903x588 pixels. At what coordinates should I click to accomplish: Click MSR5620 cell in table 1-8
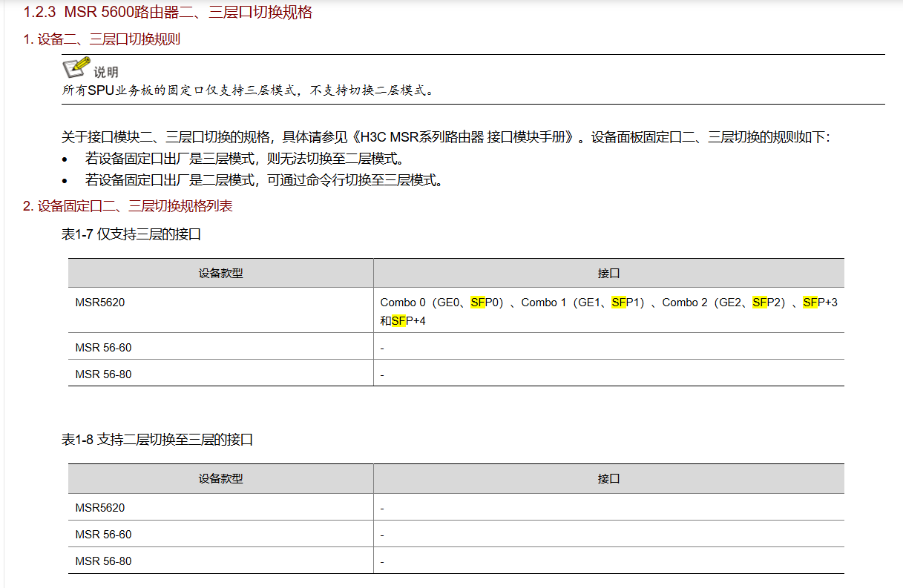click(x=220, y=507)
